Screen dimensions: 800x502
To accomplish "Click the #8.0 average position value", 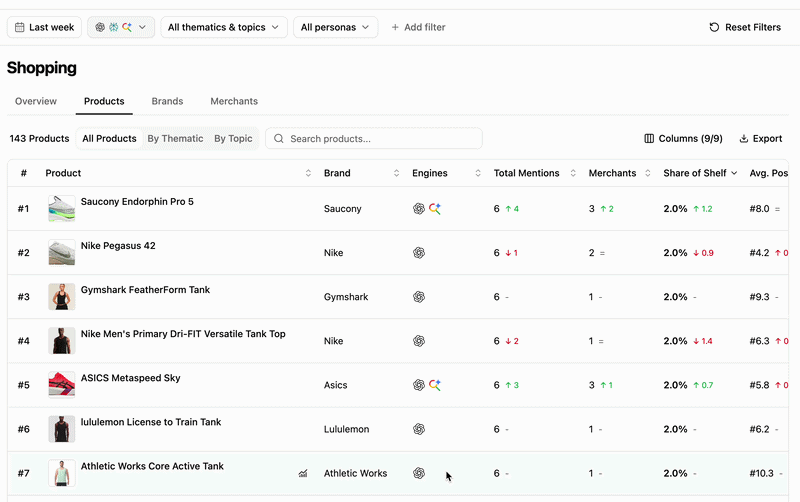I will click(759, 209).
